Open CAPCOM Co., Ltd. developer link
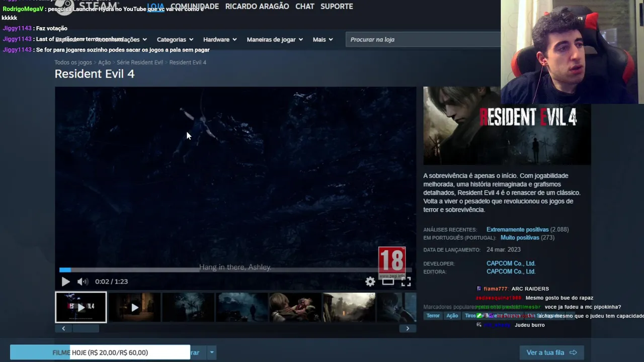644x362 pixels. tap(511, 263)
